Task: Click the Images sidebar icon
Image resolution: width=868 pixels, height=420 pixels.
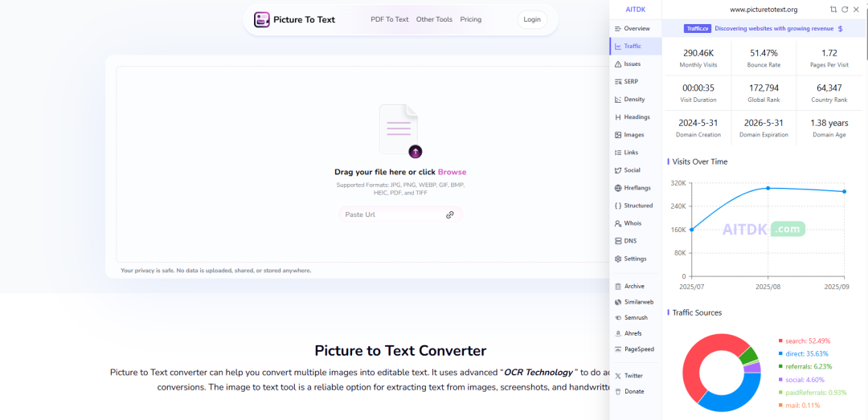Action: (618, 134)
